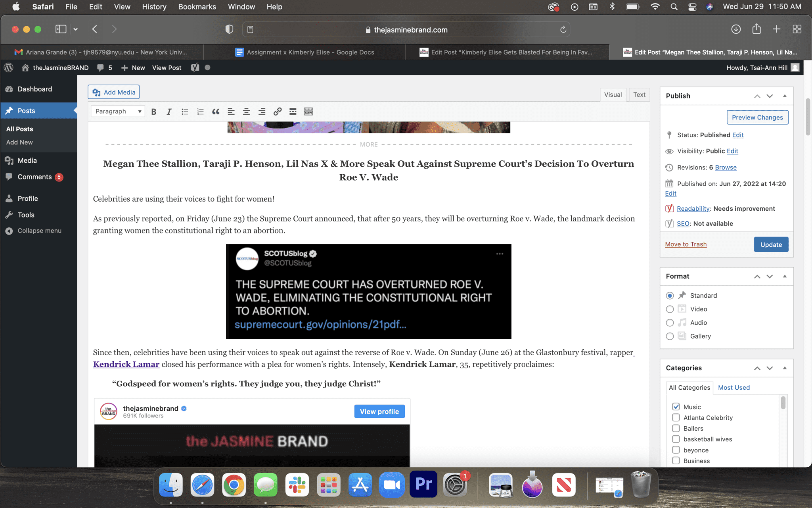Align text right

pyautogui.click(x=262, y=112)
